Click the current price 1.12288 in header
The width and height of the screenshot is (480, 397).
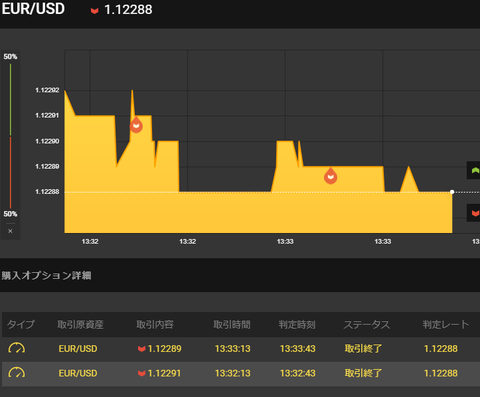[128, 10]
